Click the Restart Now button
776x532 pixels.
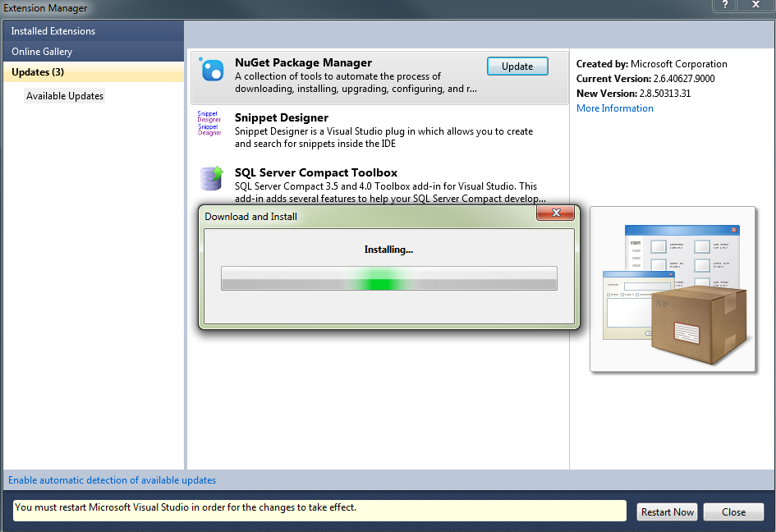pos(667,511)
